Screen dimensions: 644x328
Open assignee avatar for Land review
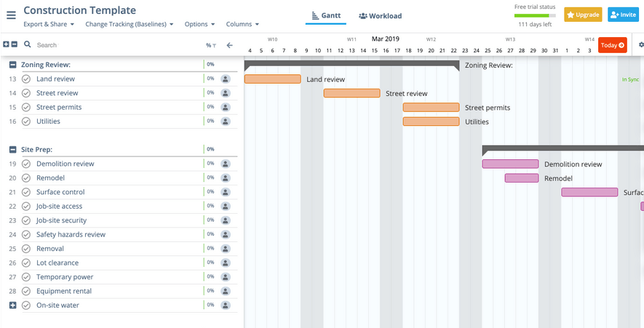click(x=225, y=79)
